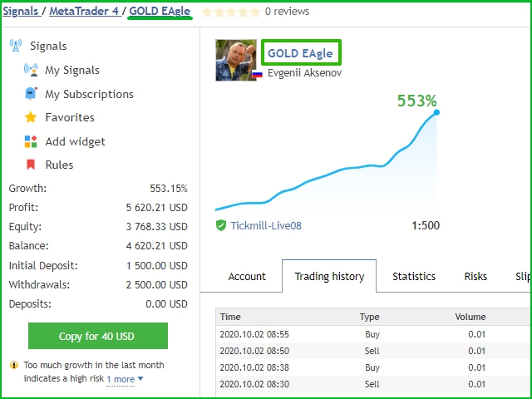The width and height of the screenshot is (532, 399).
Task: Click the Russian flag icon
Action: coord(257,74)
